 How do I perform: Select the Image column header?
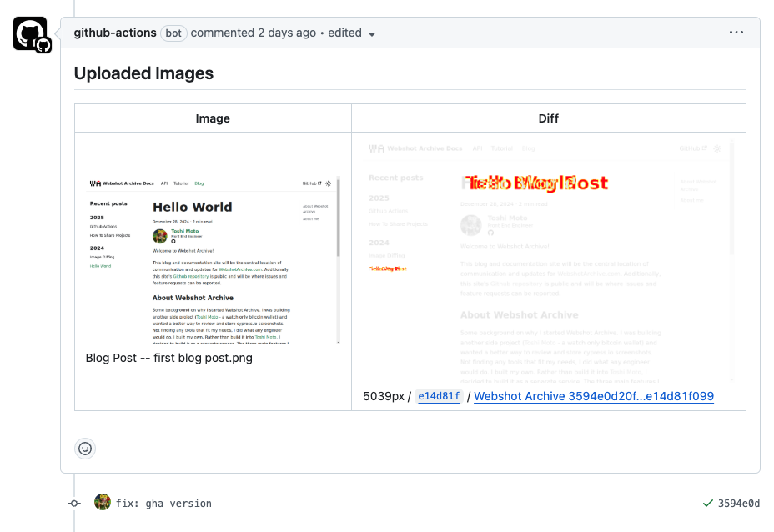(x=213, y=118)
